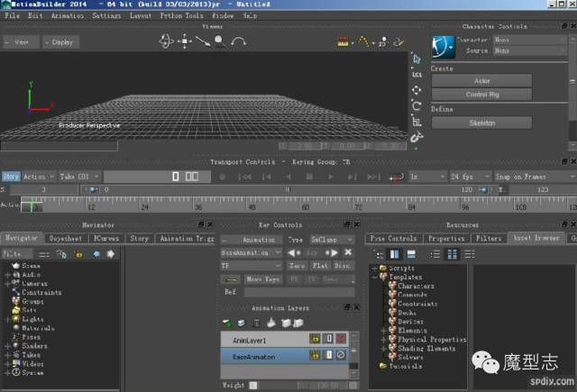Click the Action timeline current frame marker

32,205
